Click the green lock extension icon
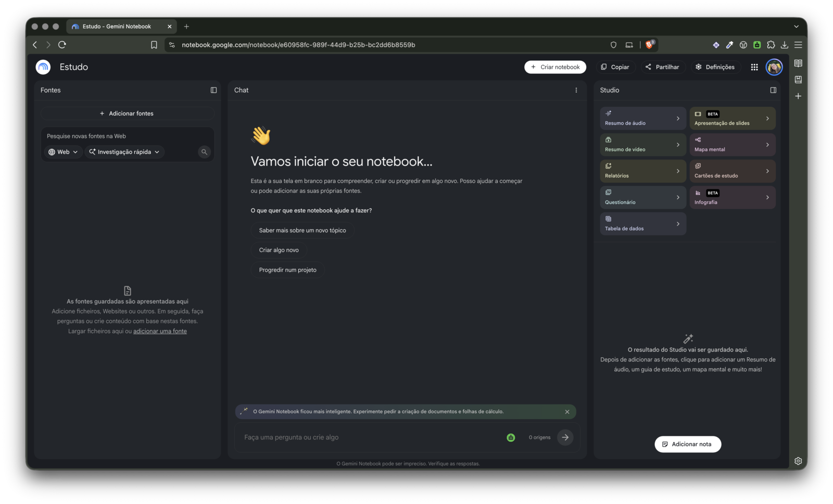The height and width of the screenshot is (504, 833). pos(757,45)
